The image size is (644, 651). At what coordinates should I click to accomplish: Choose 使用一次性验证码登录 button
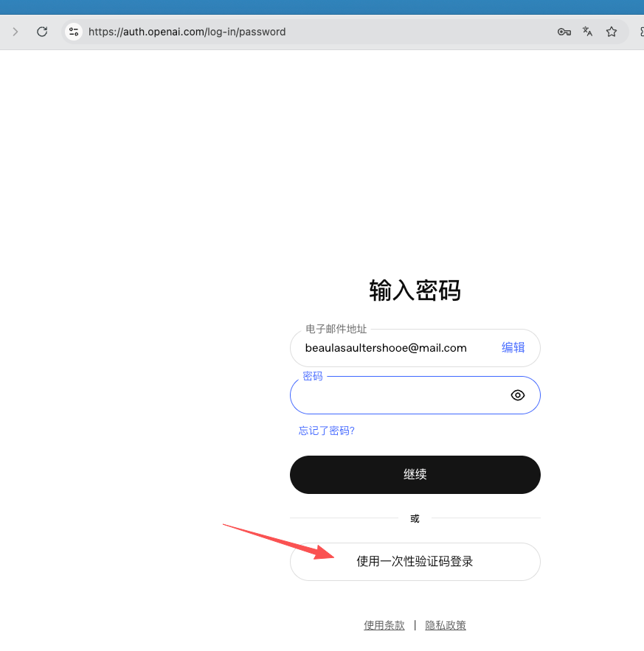click(x=415, y=562)
